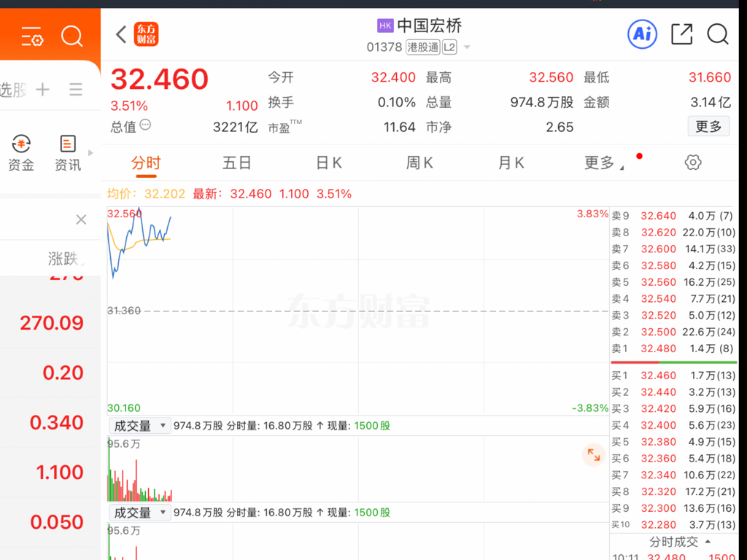Image resolution: width=747 pixels, height=560 pixels.
Task: Tap the buy-sell ratio bar
Action: tap(673, 362)
